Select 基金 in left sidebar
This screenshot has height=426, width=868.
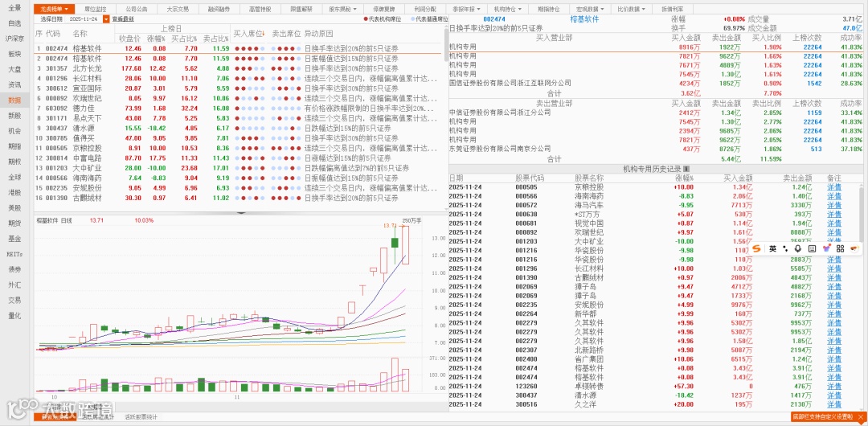point(14,239)
